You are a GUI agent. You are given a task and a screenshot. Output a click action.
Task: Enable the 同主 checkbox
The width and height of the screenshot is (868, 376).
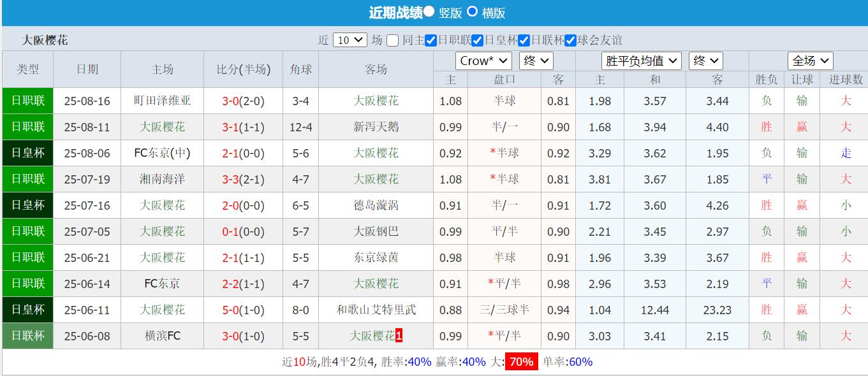tap(392, 40)
